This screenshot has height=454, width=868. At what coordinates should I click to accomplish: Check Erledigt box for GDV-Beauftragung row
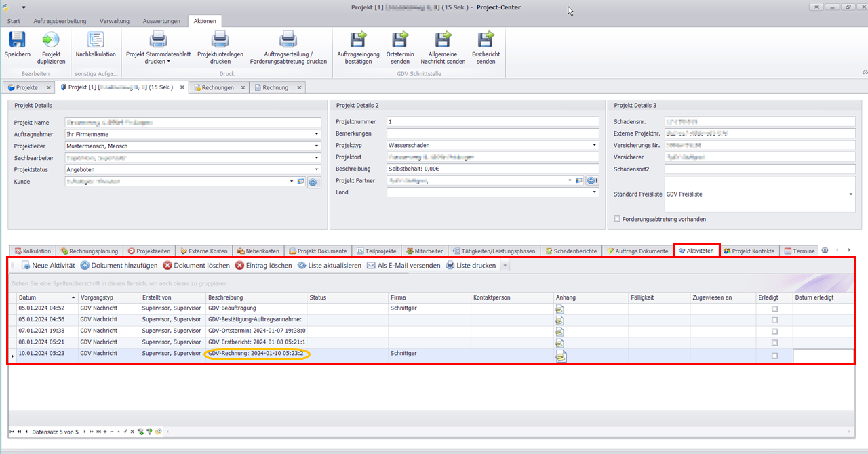pyautogui.click(x=774, y=309)
